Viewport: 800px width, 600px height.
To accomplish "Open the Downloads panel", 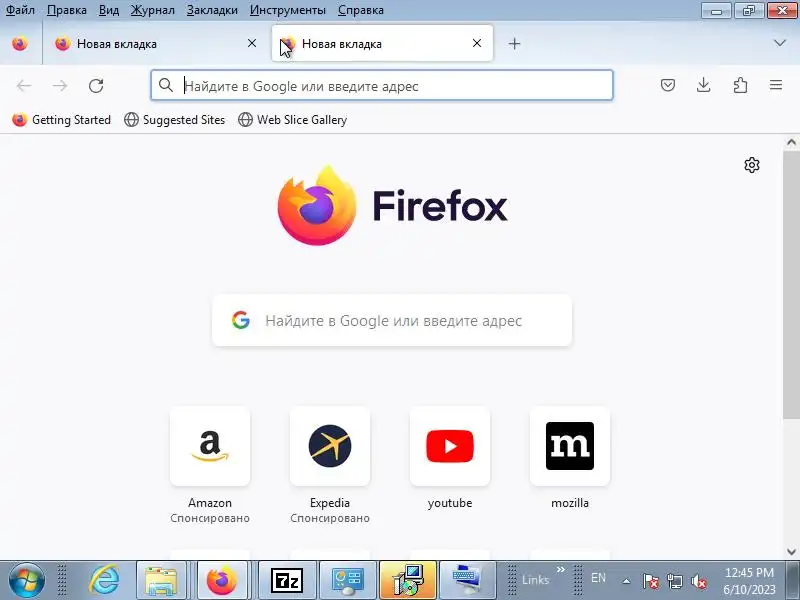I will pyautogui.click(x=704, y=85).
